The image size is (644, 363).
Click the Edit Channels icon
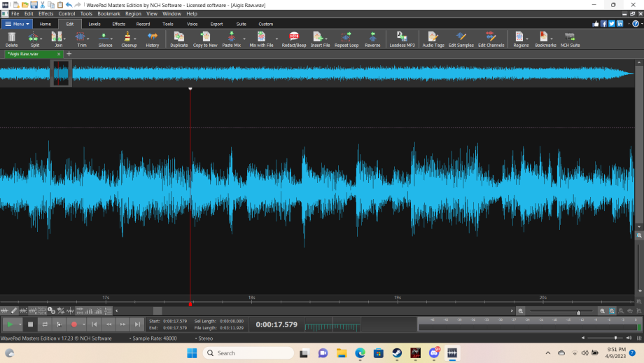coord(491,39)
